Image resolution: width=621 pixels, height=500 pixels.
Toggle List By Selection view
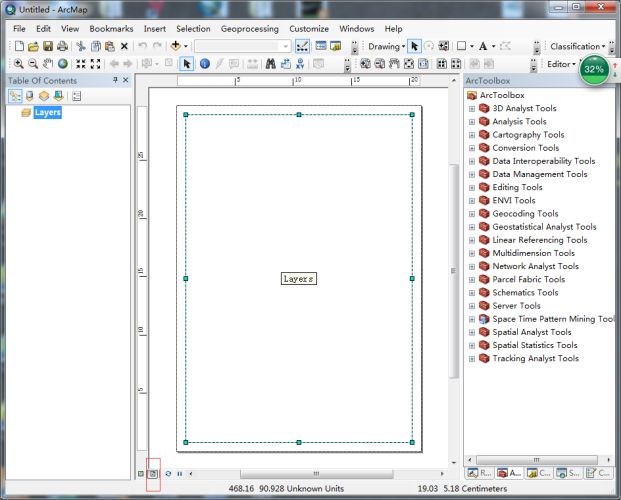59,96
